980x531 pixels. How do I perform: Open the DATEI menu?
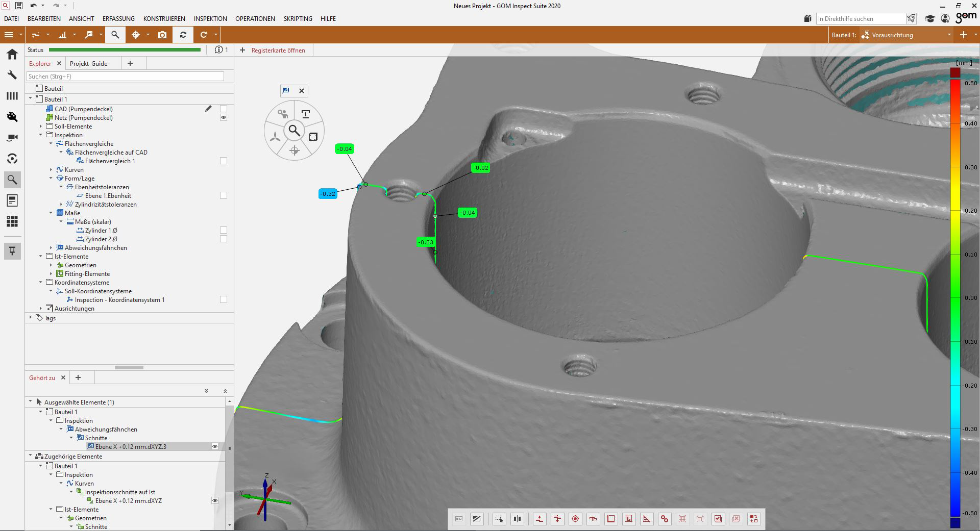coord(11,19)
